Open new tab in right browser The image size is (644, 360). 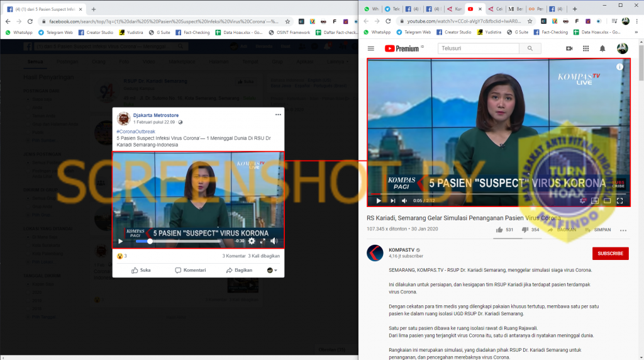click(575, 9)
